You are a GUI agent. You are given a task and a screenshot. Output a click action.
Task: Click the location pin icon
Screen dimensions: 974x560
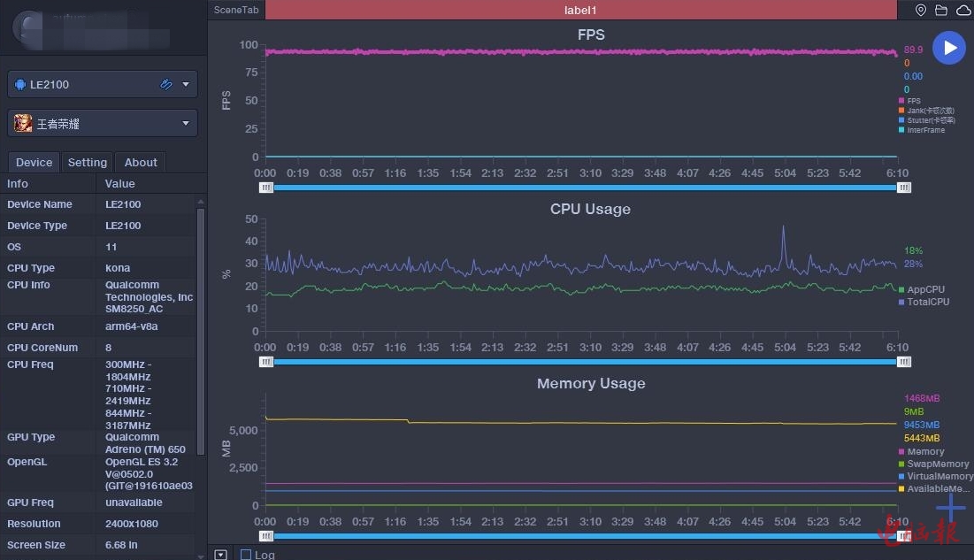coord(921,11)
